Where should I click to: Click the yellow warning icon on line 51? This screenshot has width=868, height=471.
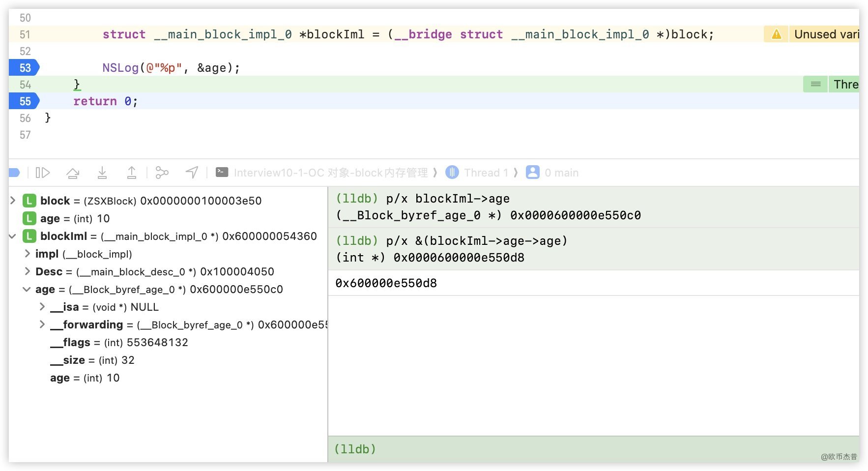pyautogui.click(x=776, y=34)
